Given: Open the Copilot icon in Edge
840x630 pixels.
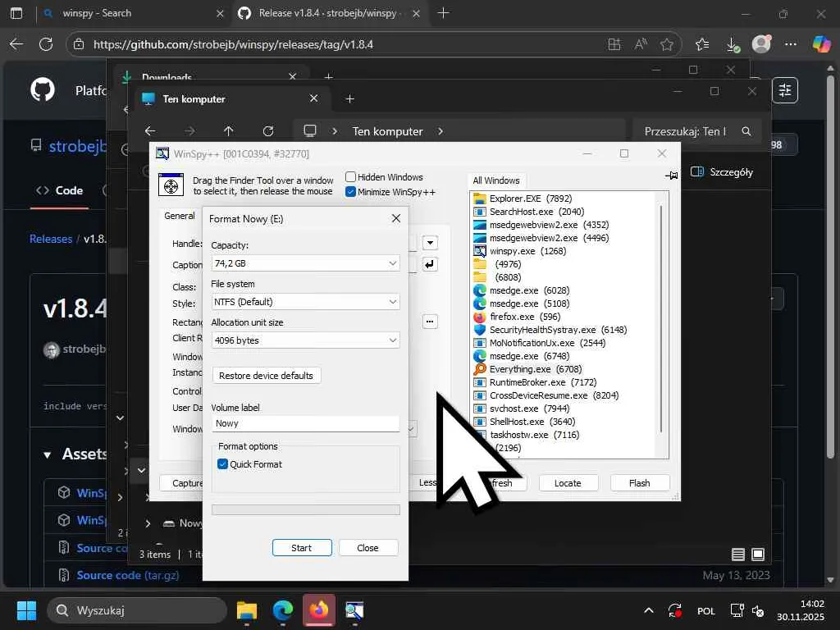Looking at the screenshot, I should (x=821, y=44).
